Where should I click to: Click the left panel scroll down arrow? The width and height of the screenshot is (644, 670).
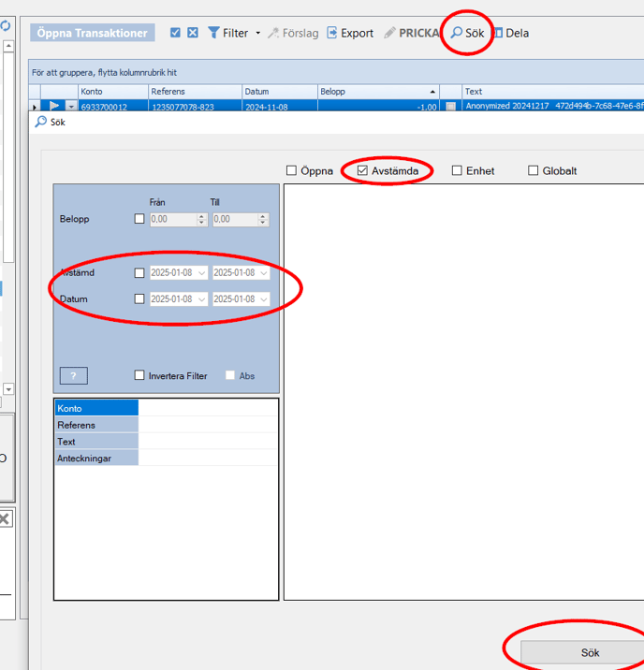point(8,389)
